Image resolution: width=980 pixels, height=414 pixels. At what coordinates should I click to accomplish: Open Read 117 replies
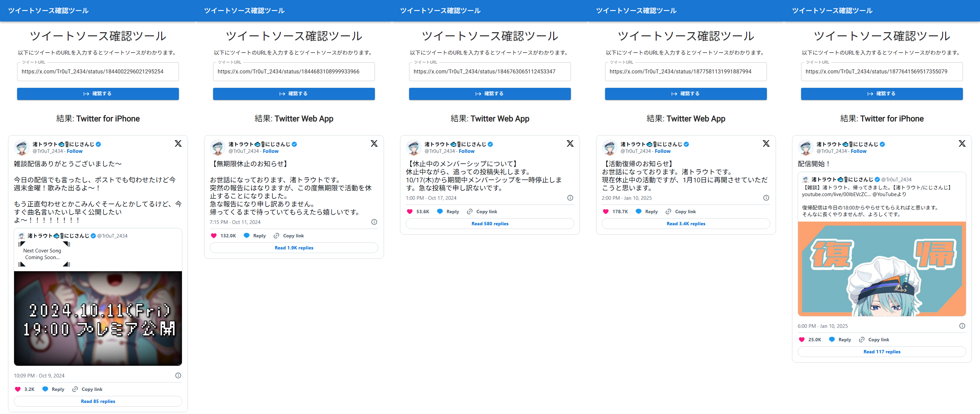(x=881, y=352)
